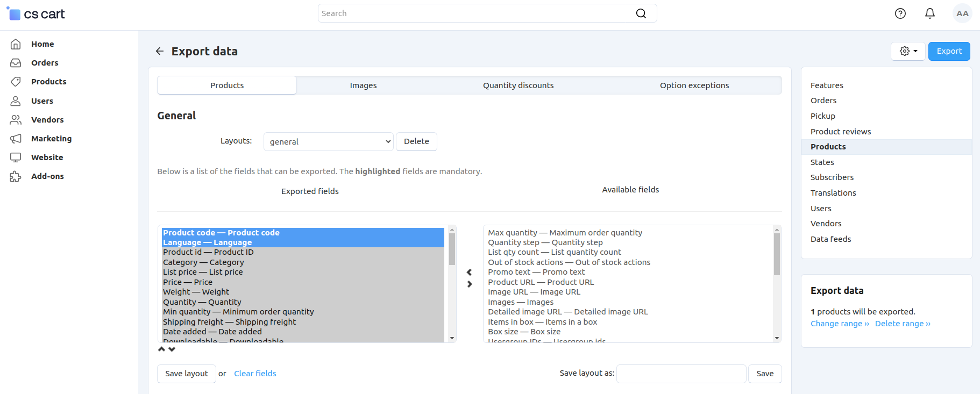Open the help question mark icon
The image size is (980, 394).
900,13
